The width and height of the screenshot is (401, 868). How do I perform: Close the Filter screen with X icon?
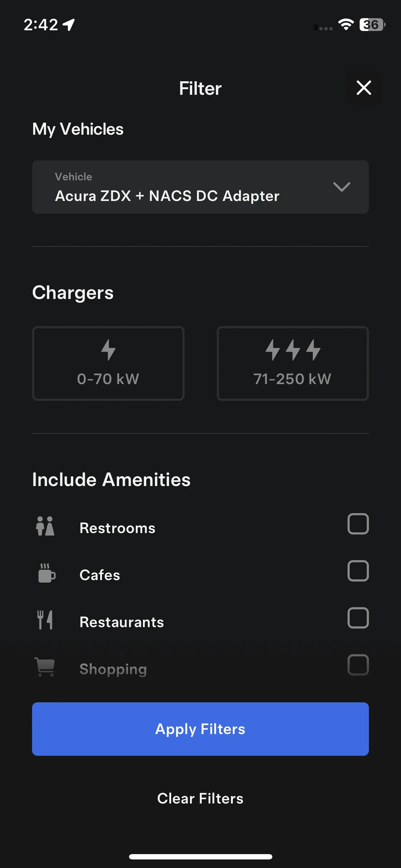[364, 88]
